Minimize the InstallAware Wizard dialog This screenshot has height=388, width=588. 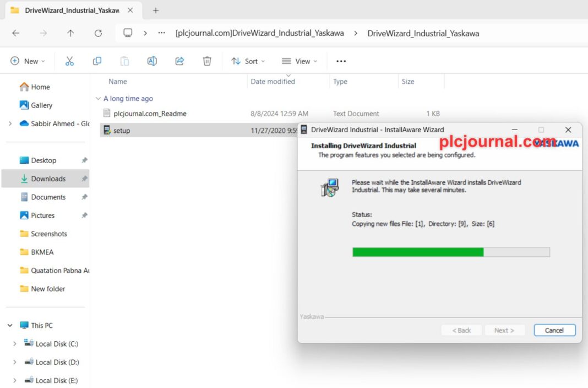514,130
